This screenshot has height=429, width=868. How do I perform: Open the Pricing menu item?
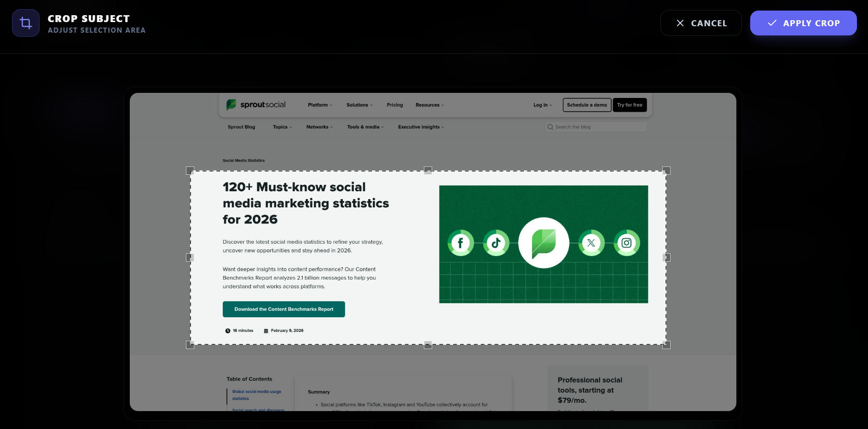395,105
